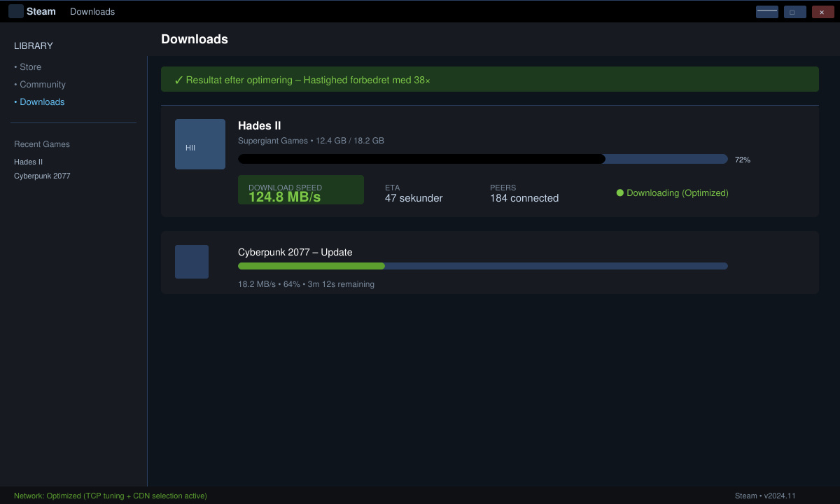
Task: Select Downloads in the library sidebar
Action: (39, 102)
